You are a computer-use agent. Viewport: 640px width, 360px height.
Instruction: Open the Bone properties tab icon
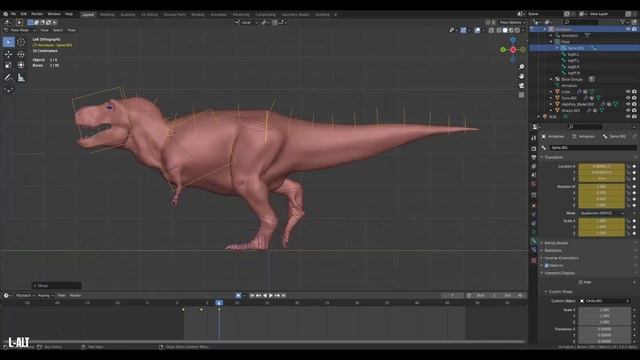click(533, 241)
